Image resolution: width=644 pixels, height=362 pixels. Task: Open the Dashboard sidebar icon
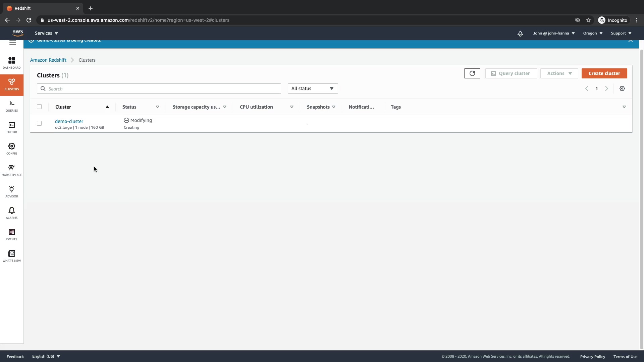tap(12, 63)
